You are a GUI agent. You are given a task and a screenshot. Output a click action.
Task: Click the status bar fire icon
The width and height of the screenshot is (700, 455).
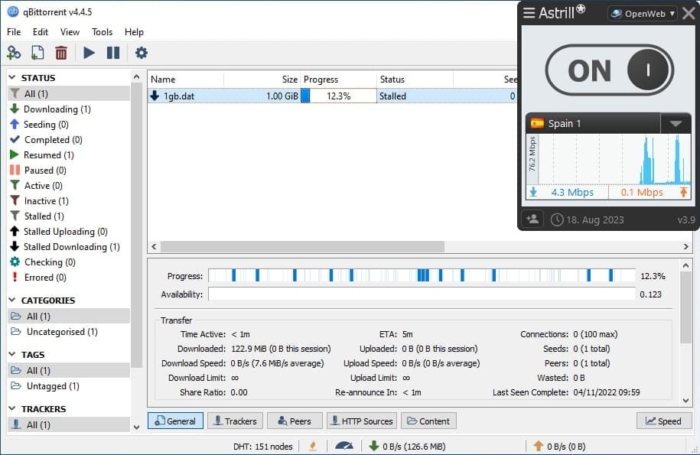click(x=313, y=446)
